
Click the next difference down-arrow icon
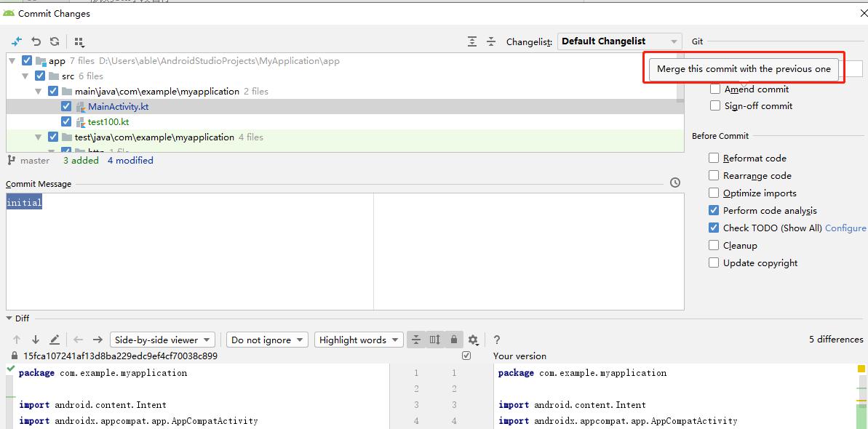[34, 339]
